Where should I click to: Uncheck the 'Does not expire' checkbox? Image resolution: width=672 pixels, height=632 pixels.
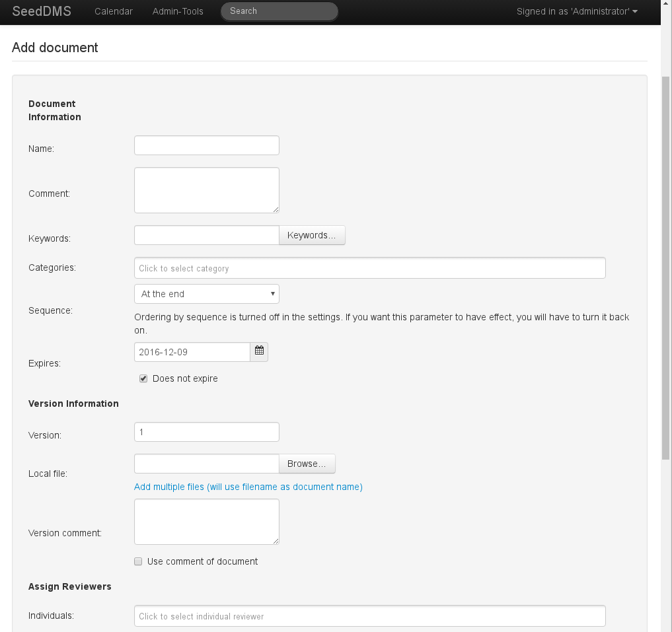click(x=143, y=378)
